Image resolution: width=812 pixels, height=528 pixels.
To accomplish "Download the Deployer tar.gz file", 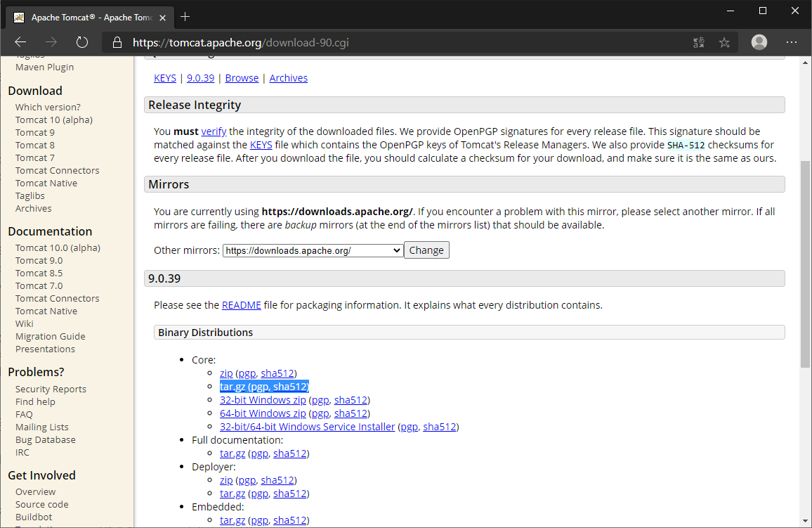I will (233, 494).
